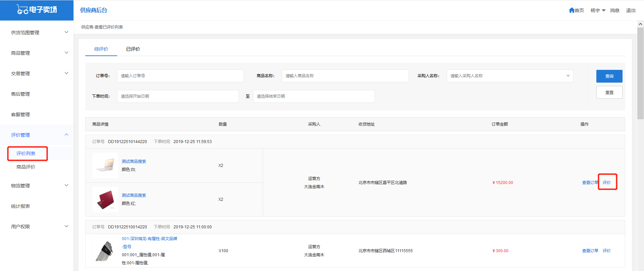Select order number DD19122510144220
Viewport: 644px width, 271px height.
128,142
